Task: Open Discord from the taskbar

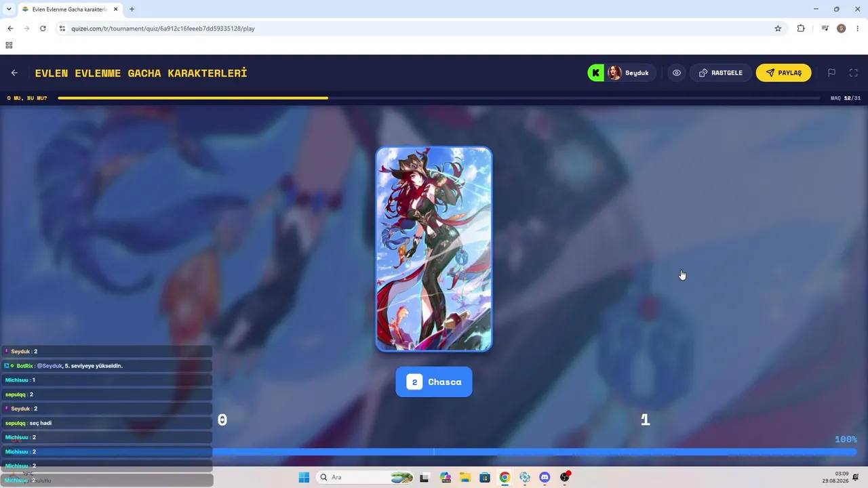Action: pyautogui.click(x=545, y=477)
